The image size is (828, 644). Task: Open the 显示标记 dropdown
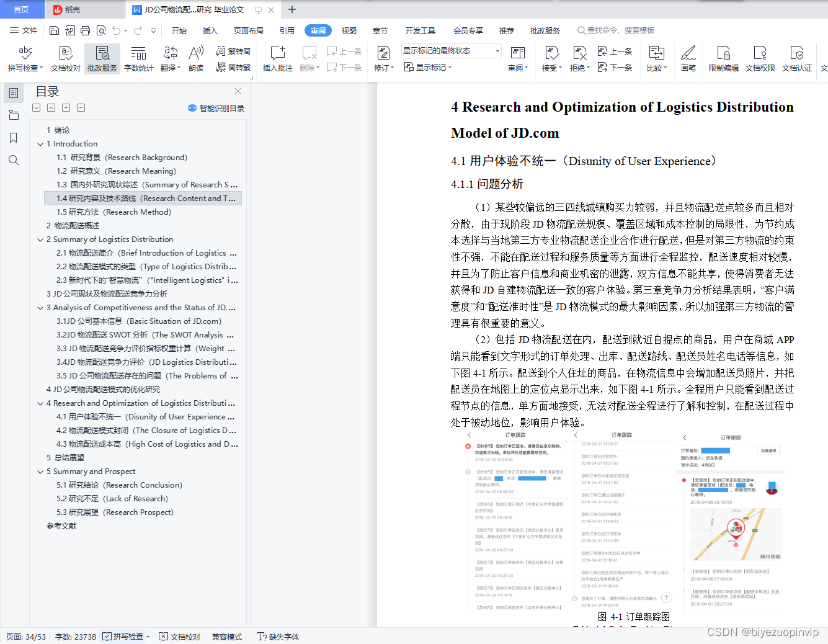(428, 67)
